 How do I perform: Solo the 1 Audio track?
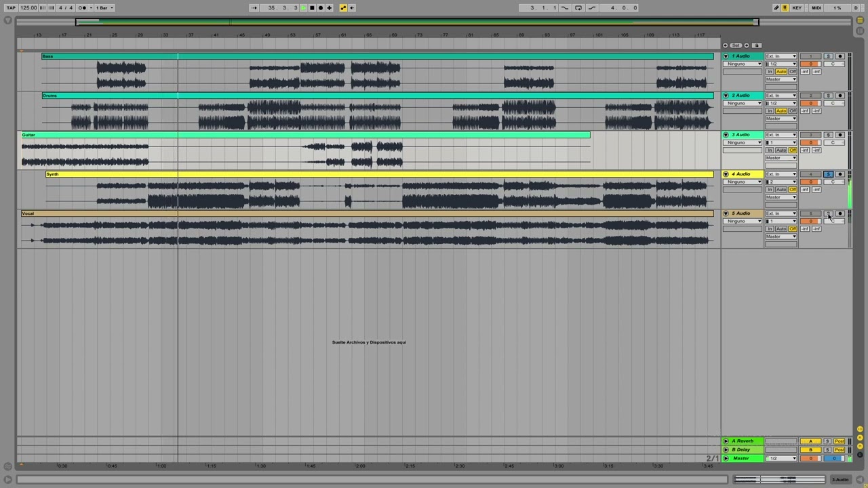tap(828, 56)
